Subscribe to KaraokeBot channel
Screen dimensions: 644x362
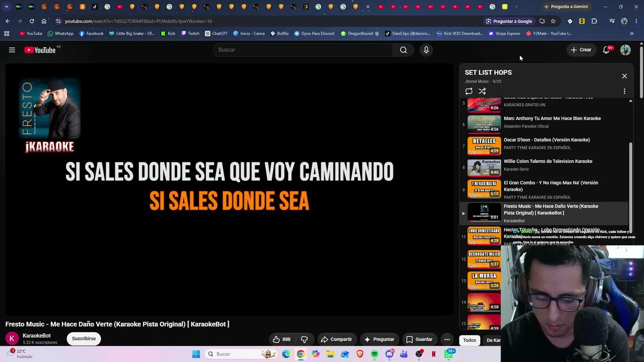coord(84,339)
